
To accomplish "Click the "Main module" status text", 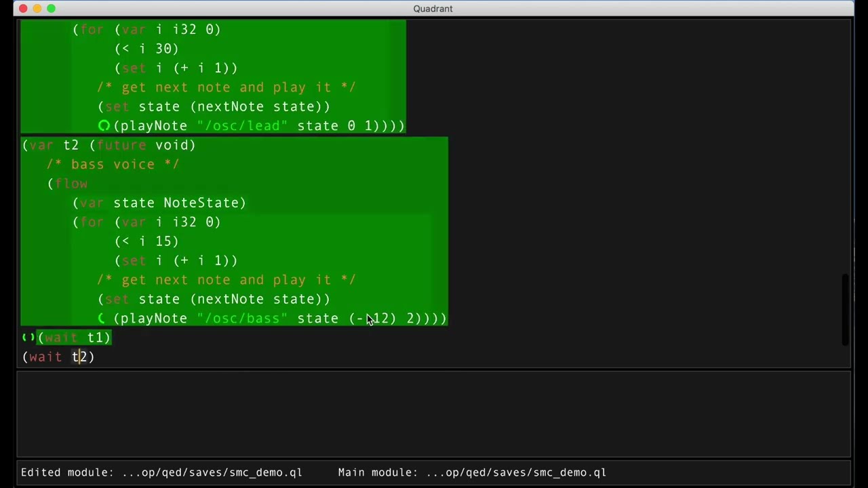I will pyautogui.click(x=472, y=472).
